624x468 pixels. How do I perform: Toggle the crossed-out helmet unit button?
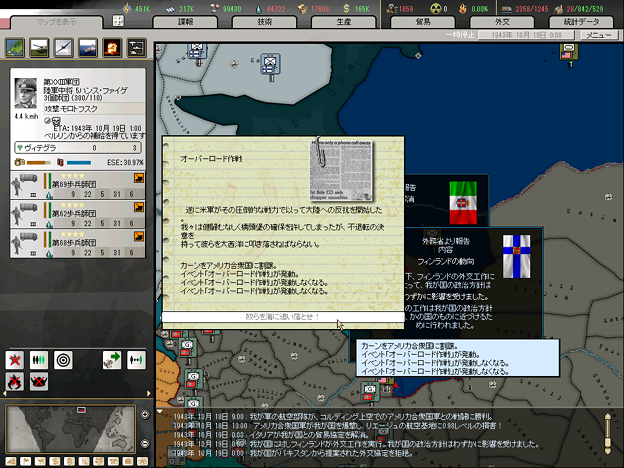pos(39,382)
